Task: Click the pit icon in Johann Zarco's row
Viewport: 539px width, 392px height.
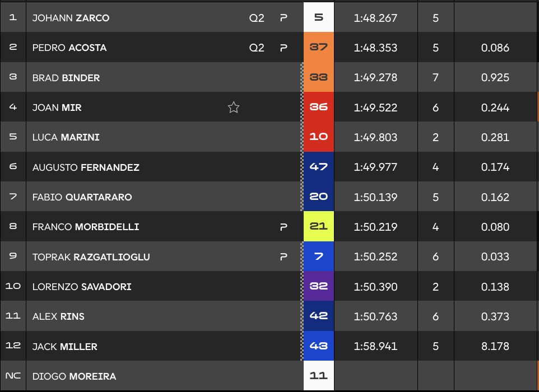Action: tap(284, 18)
